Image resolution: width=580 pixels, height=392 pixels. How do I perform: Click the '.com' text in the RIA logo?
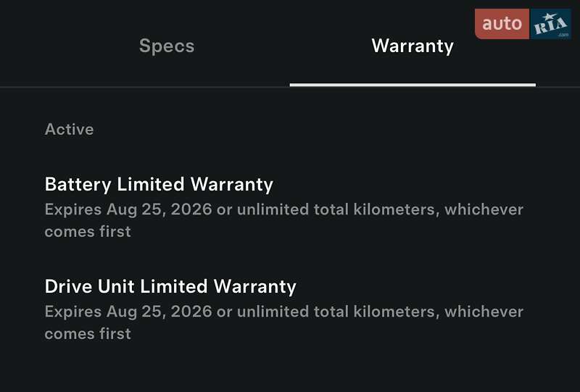coord(563,33)
